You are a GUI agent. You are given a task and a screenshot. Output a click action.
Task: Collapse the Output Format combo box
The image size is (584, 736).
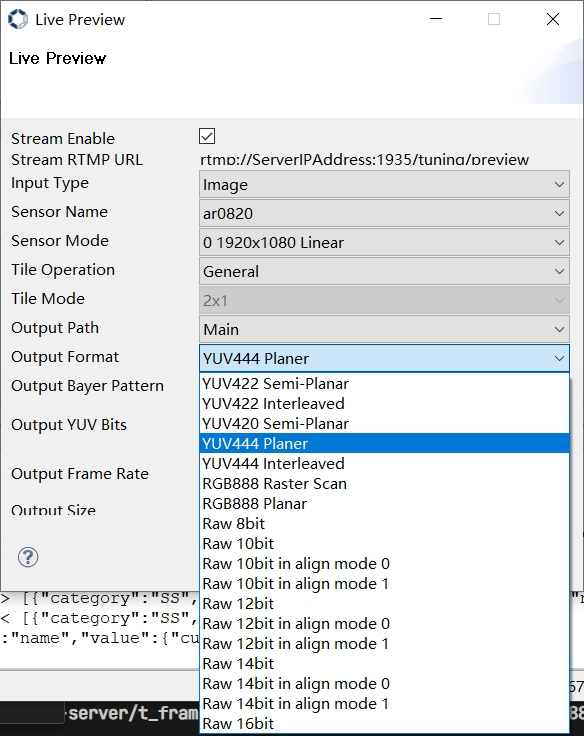[x=384, y=359]
